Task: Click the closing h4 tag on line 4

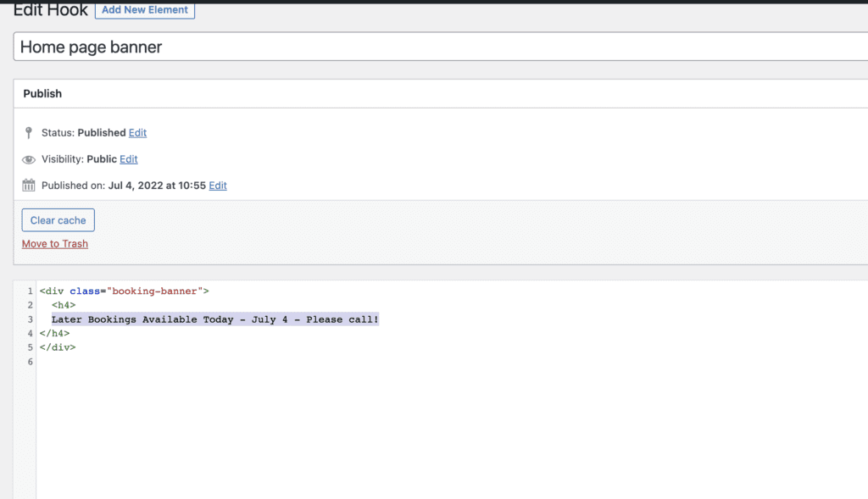Action: pos(54,334)
